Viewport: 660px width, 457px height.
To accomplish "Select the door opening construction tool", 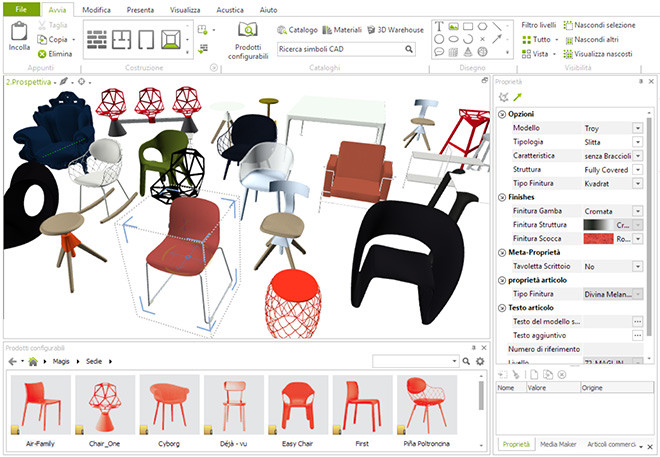I will (146, 40).
